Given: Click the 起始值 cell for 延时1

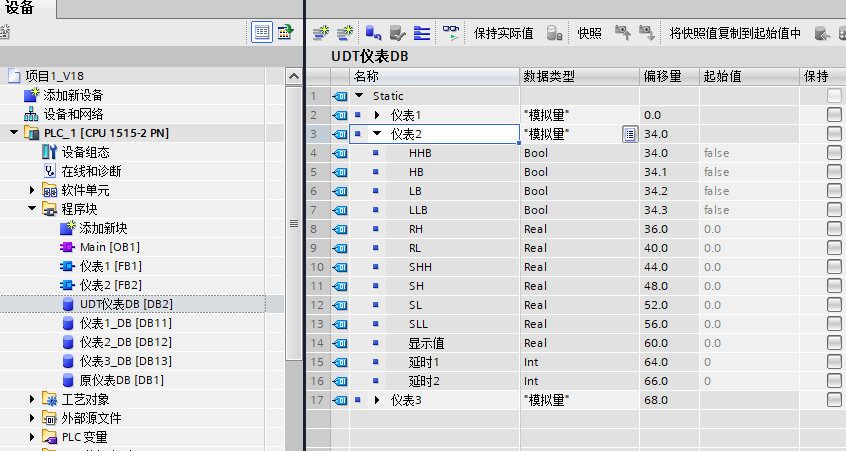Looking at the screenshot, I should pos(746,362).
